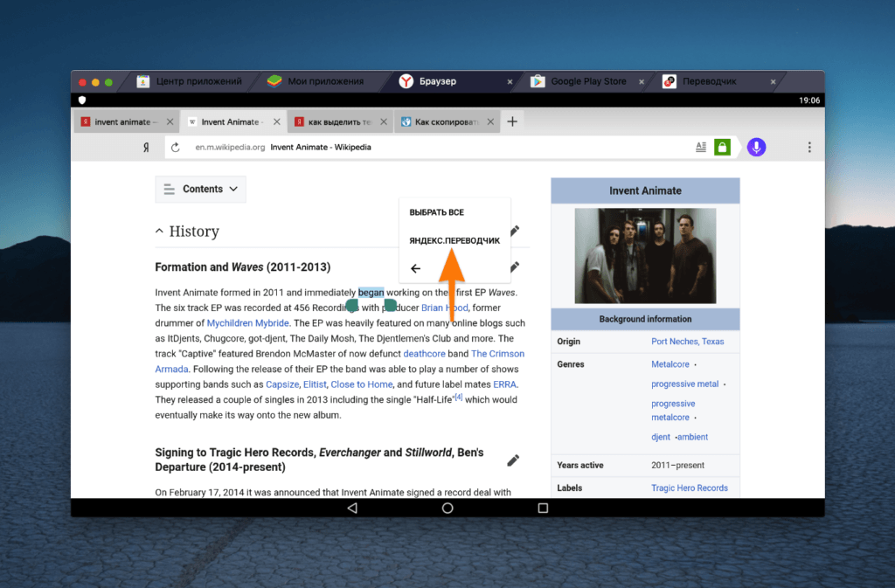This screenshot has width=895, height=588.
Task: Click the 'Years active' infobox label
Action: (x=580, y=466)
